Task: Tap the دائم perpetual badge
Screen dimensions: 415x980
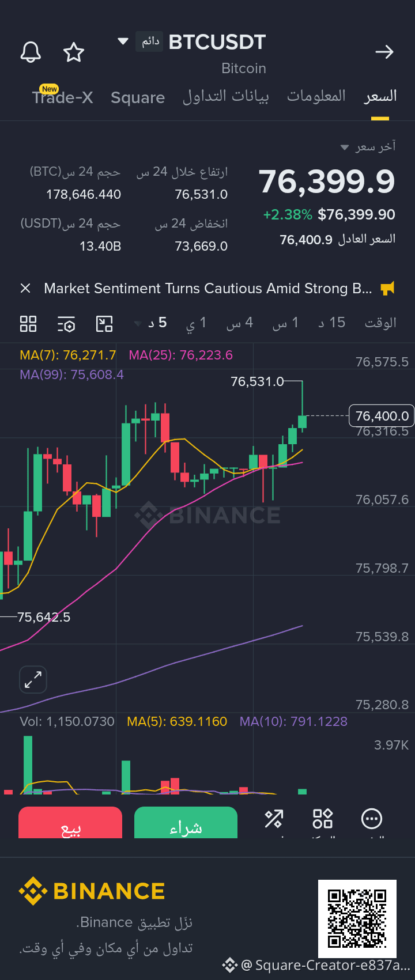Action: (x=150, y=41)
